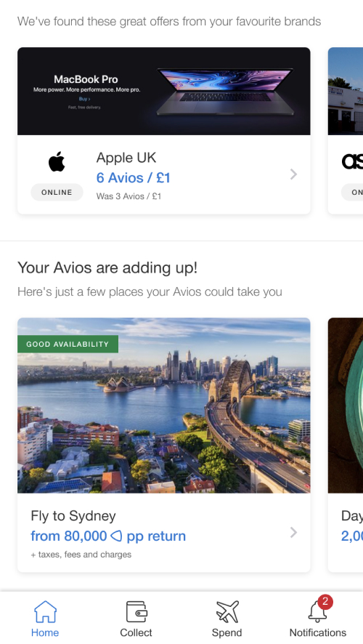363x644 pixels.
Task: Tap the red notification badge showing 2
Action: (325, 602)
